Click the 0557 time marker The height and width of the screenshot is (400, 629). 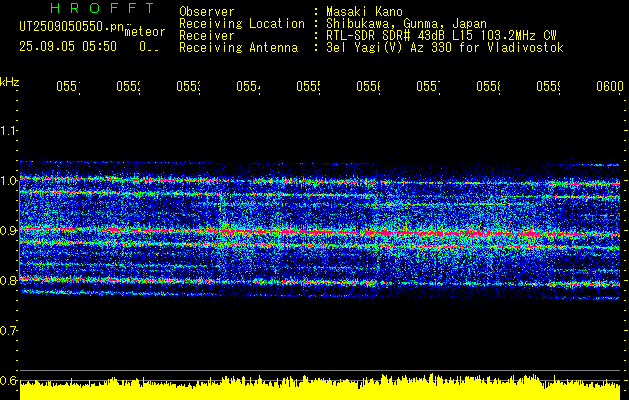pos(428,86)
